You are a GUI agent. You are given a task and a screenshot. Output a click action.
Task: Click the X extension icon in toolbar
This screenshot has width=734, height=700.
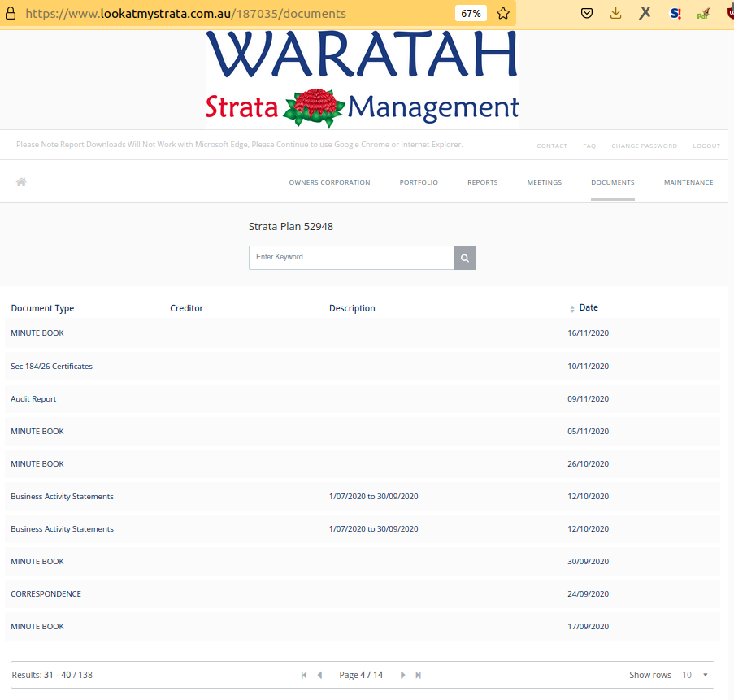click(x=645, y=13)
